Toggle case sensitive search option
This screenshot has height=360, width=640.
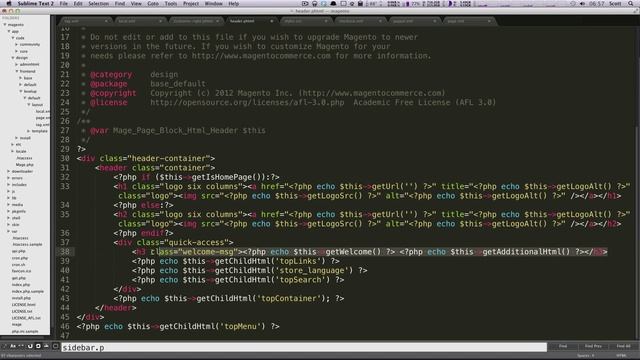click(13, 346)
